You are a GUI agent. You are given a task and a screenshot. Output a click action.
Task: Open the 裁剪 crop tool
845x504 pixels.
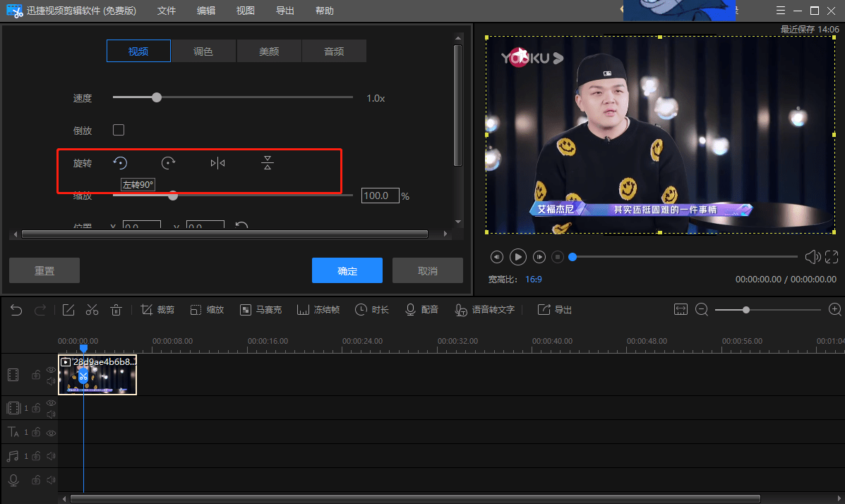[157, 310]
